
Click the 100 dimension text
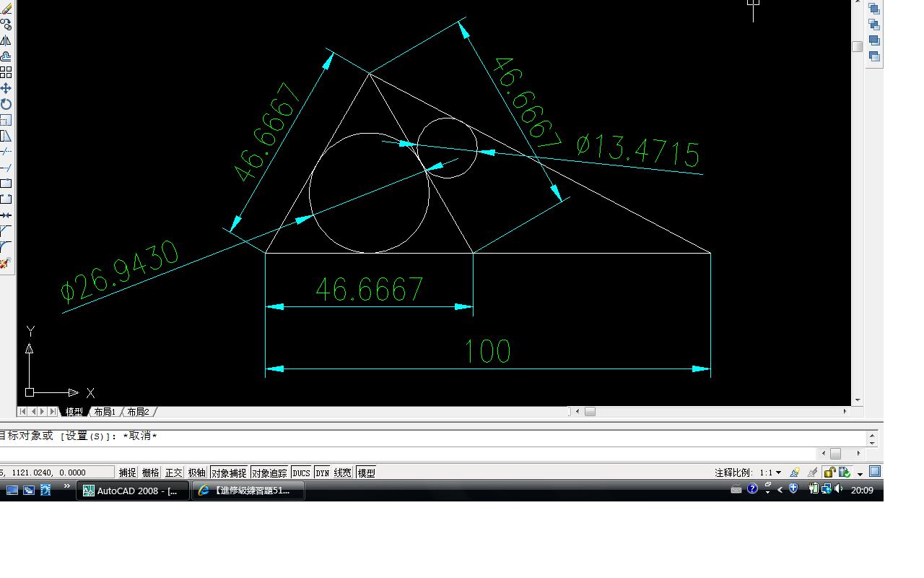[488, 351]
